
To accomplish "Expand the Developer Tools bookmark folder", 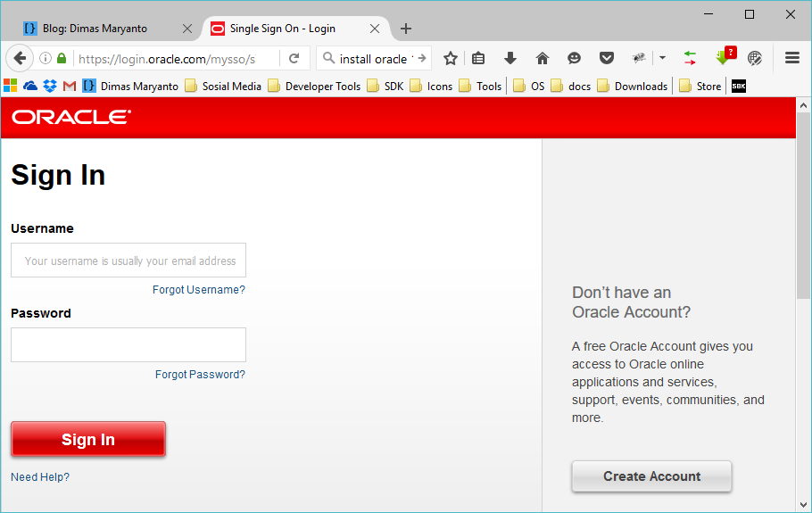I will [x=314, y=86].
